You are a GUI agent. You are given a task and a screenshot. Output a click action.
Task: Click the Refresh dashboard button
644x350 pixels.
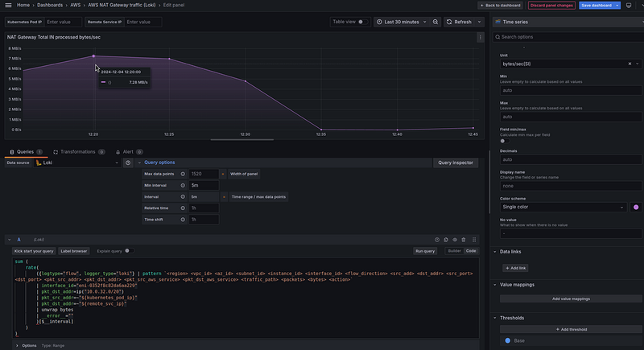(x=459, y=22)
